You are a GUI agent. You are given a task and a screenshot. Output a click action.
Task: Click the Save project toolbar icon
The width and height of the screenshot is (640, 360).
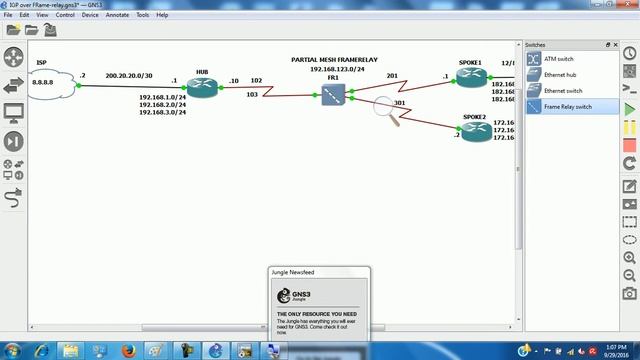pyautogui.click(x=50, y=30)
